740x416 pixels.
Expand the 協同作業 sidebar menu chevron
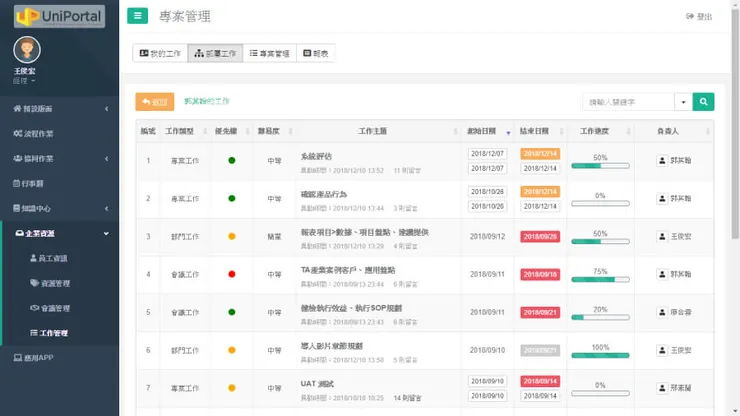[x=107, y=159]
